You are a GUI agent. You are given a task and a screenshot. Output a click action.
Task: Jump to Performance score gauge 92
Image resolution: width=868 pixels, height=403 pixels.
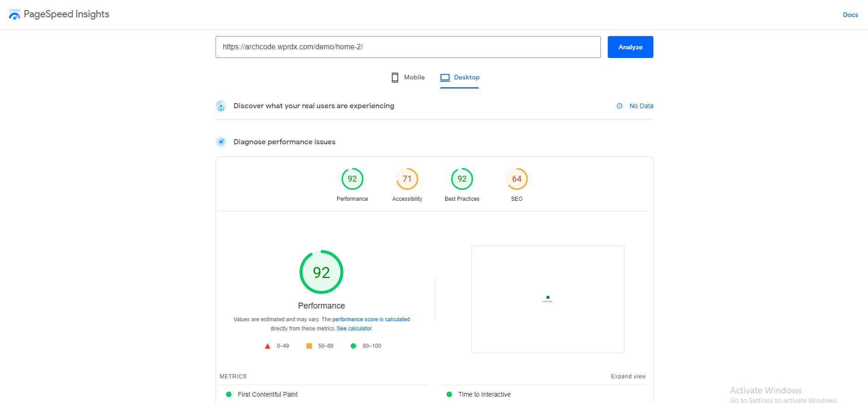tap(352, 179)
